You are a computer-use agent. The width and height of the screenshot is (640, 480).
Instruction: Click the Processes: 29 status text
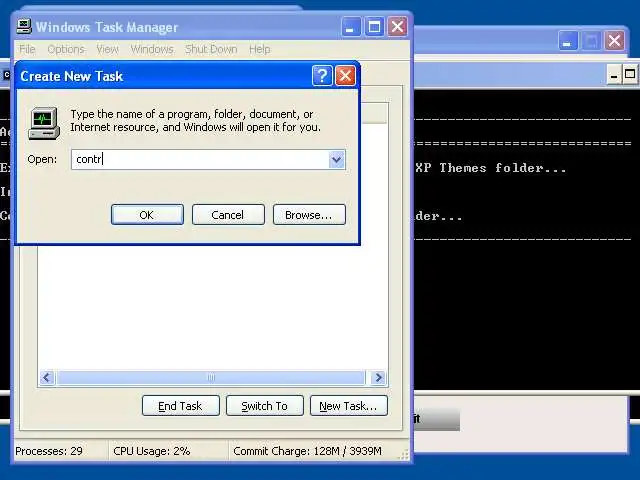click(x=49, y=451)
